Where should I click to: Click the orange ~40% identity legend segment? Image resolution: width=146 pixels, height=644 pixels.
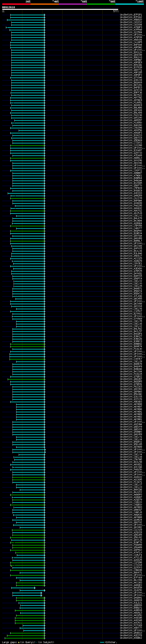coord(45,4)
